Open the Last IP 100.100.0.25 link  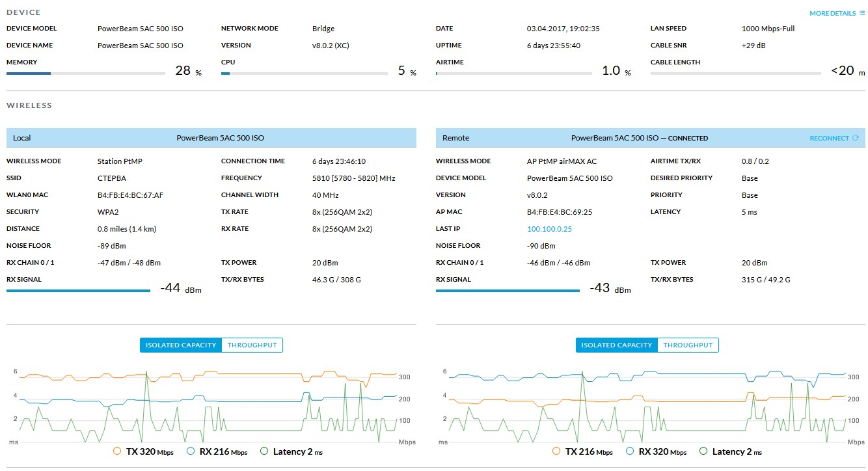tap(549, 229)
